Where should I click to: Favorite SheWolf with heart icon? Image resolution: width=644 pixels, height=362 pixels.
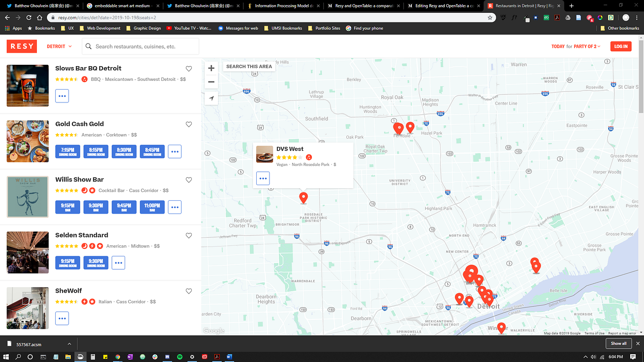(189, 291)
